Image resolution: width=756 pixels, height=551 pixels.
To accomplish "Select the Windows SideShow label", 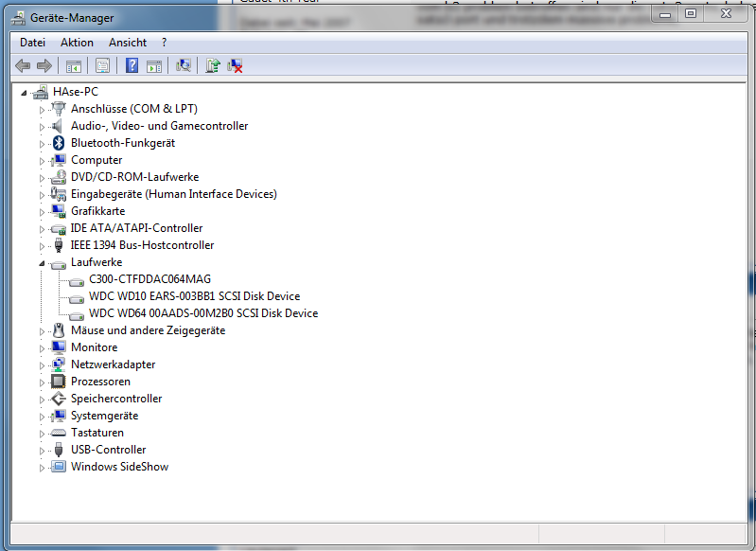I will 119,467.
